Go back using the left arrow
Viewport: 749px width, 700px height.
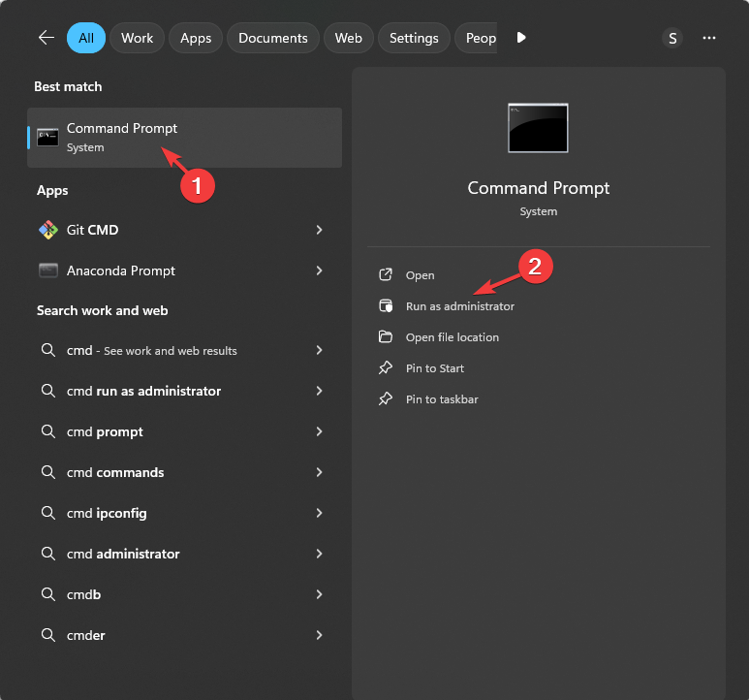tap(47, 38)
